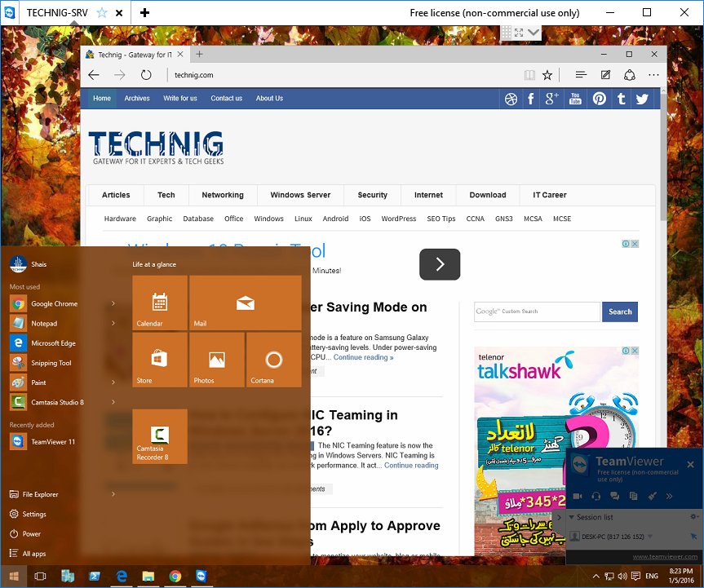Expand the Google Chrome jump list arrow
The height and width of the screenshot is (588, 704).
point(113,303)
